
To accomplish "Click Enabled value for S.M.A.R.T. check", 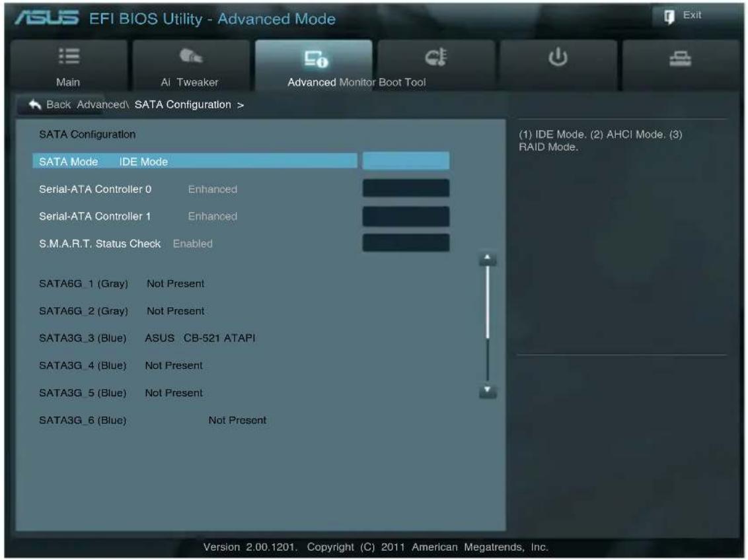I will click(x=193, y=244).
